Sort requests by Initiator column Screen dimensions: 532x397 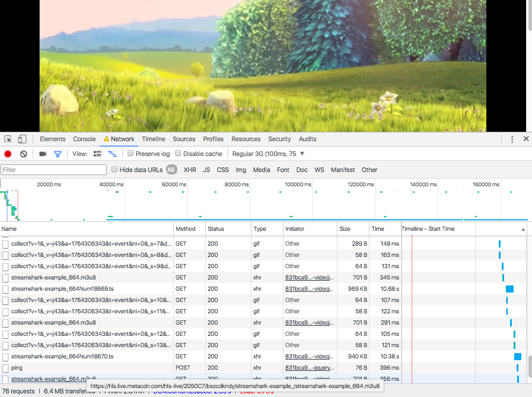[310, 229]
